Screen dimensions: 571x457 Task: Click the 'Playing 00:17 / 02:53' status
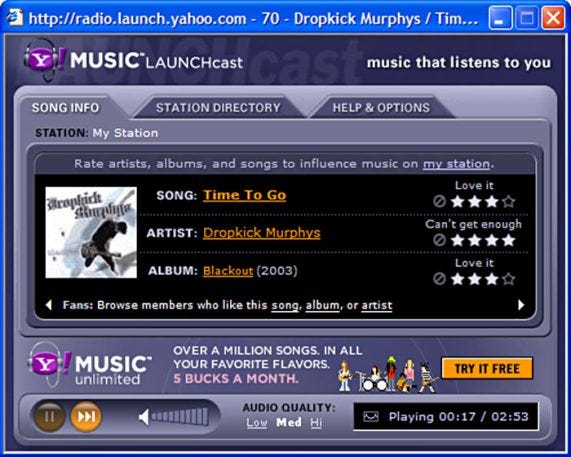[458, 417]
